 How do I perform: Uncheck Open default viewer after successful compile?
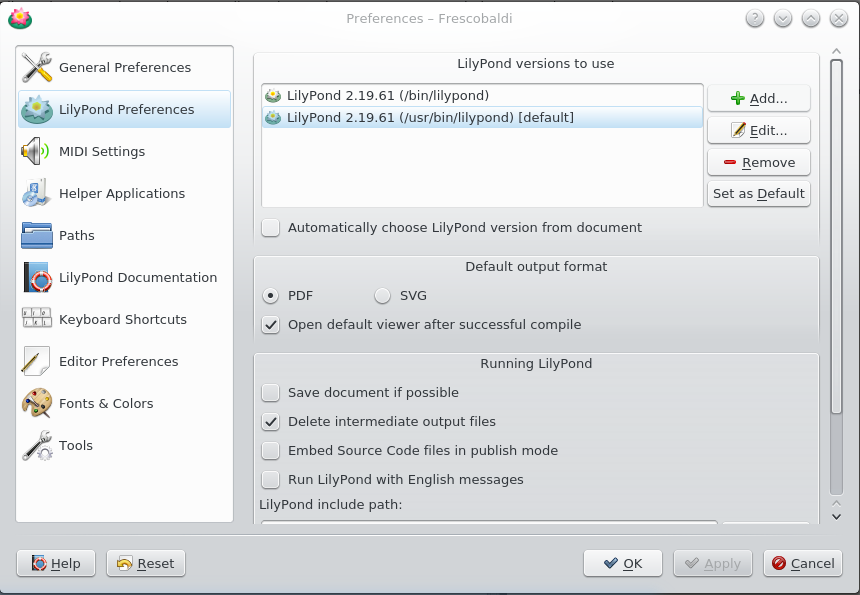coord(270,325)
